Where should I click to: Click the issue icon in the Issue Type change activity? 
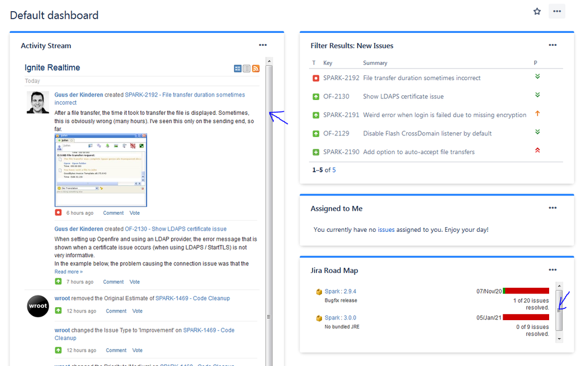pyautogui.click(x=58, y=350)
